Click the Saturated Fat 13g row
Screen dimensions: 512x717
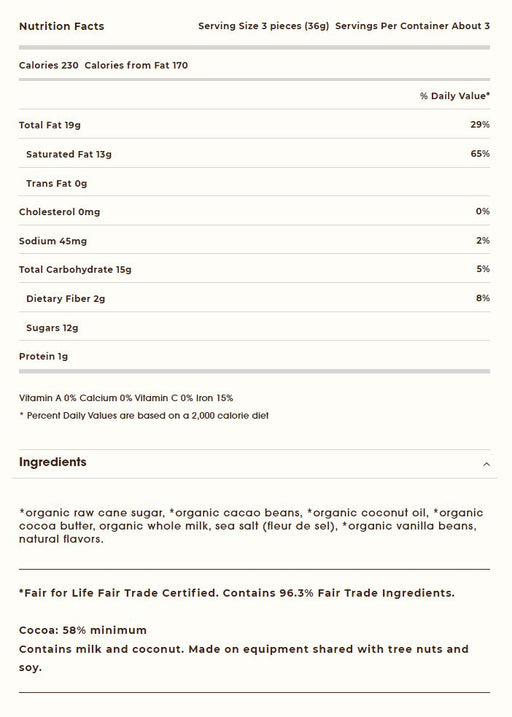tap(254, 154)
